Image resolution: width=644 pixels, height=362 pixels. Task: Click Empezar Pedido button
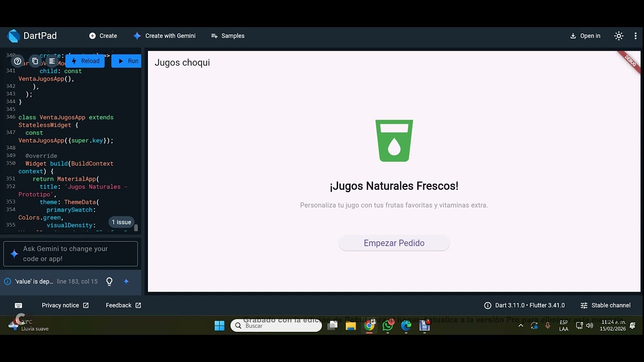[x=394, y=243]
